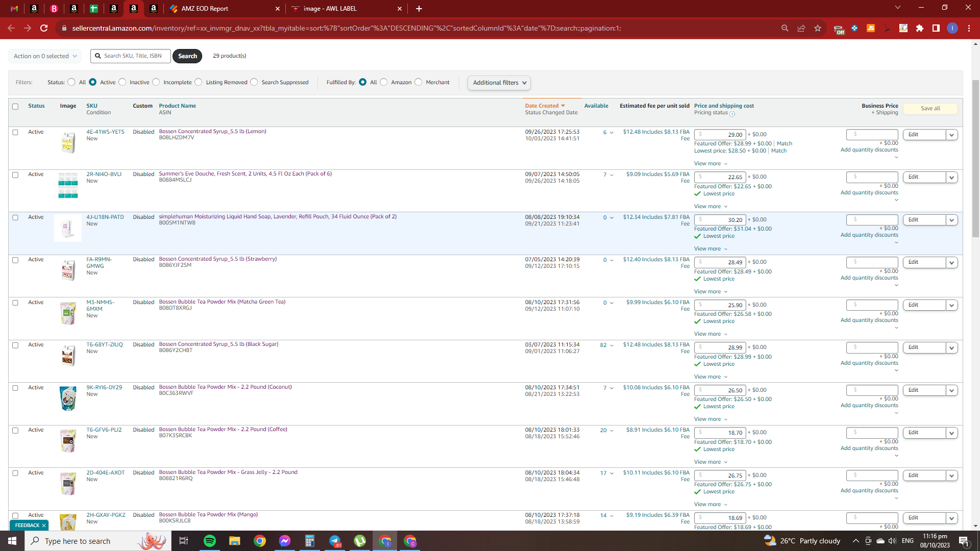The image size is (980, 551).
Task: Click the browser reload page icon
Action: click(44, 28)
